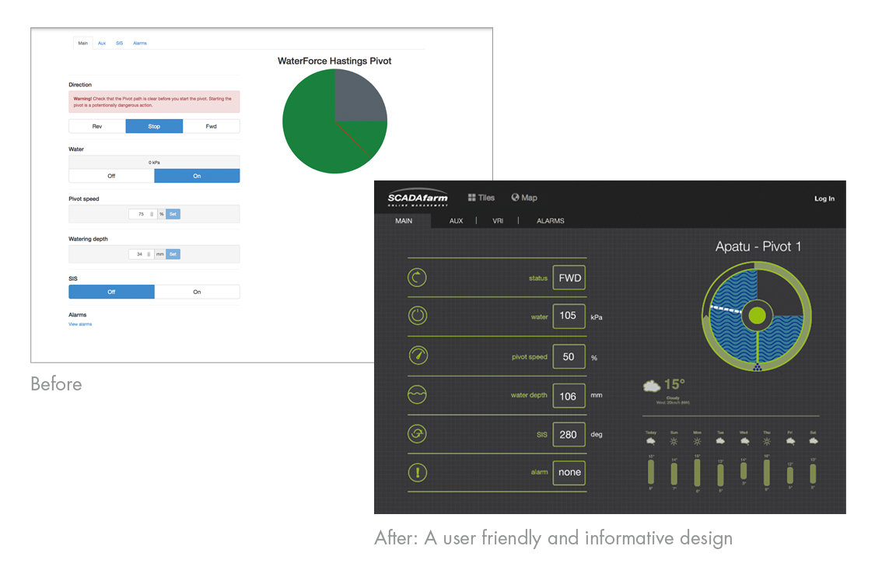Viewport: 882px width, 588px height.
Task: Enable SIS by clicking On
Action: click(197, 291)
